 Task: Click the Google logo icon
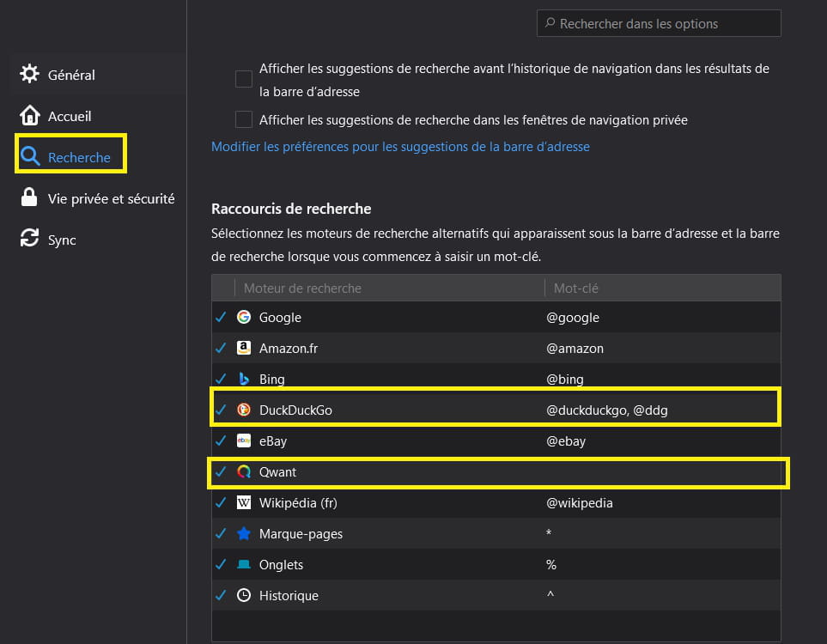click(244, 317)
